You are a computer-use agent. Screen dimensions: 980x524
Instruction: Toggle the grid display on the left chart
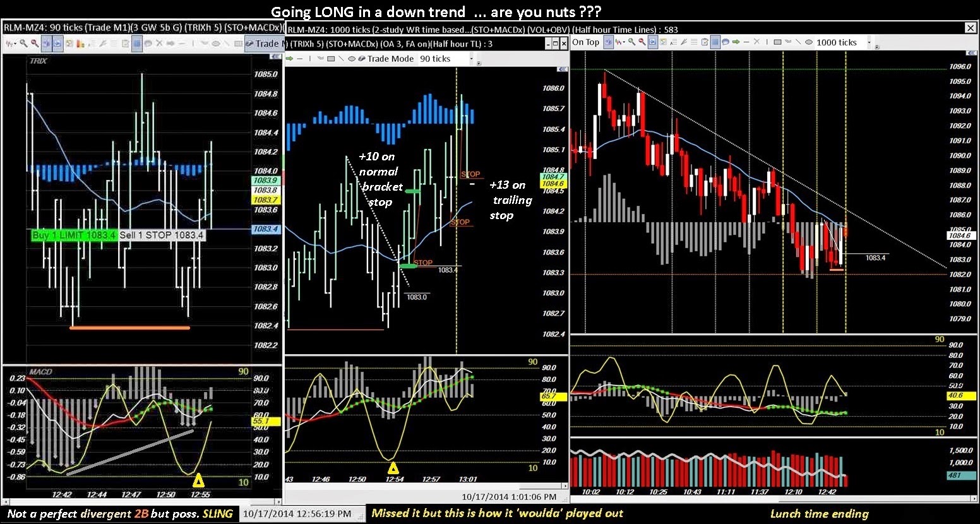click(138, 44)
